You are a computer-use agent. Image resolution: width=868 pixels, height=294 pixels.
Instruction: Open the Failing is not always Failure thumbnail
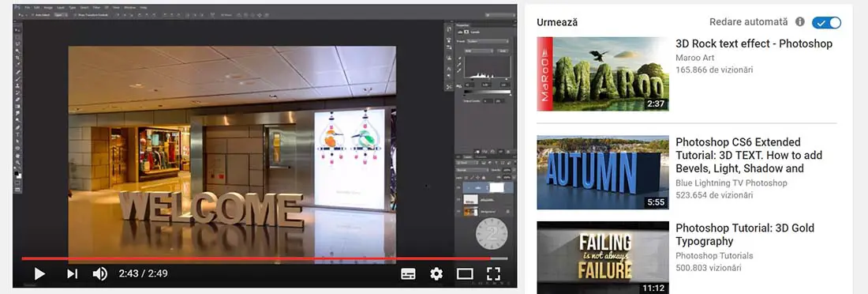[603, 258]
